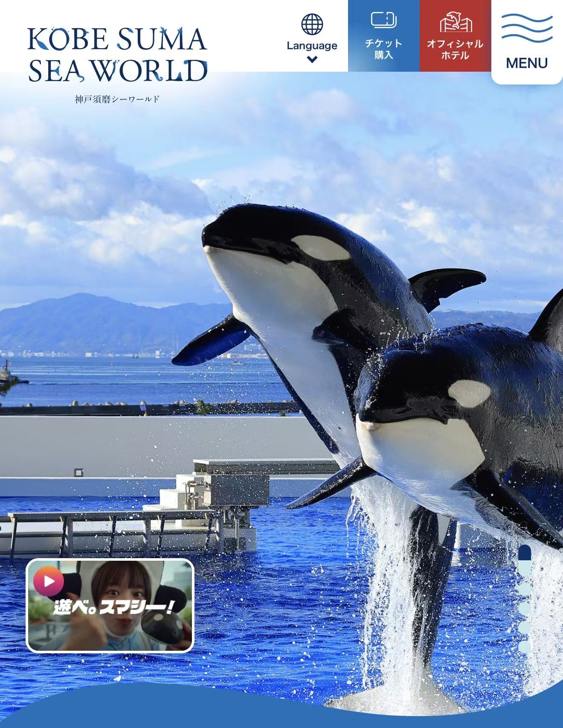The width and height of the screenshot is (563, 728).
Task: Open the チケット購入 ticket purchase button
Action: tap(384, 36)
